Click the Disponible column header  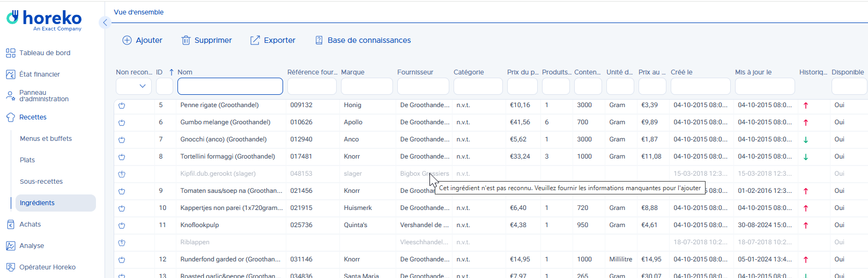point(848,72)
